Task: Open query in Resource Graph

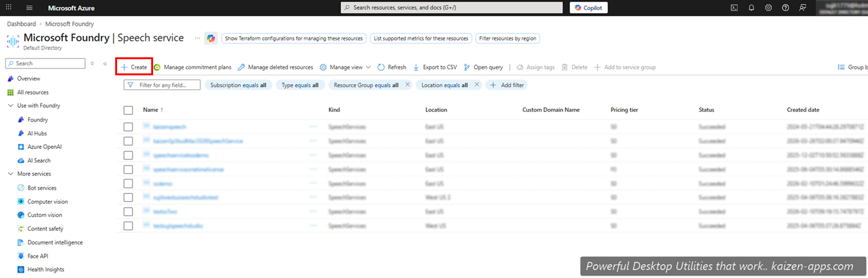Action: point(483,67)
